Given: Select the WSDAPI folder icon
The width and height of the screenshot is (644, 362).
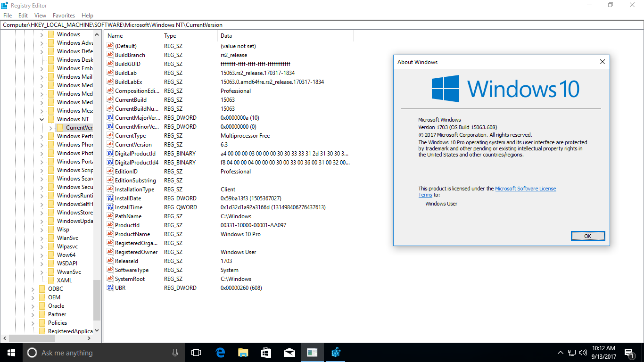Looking at the screenshot, I should [51, 263].
